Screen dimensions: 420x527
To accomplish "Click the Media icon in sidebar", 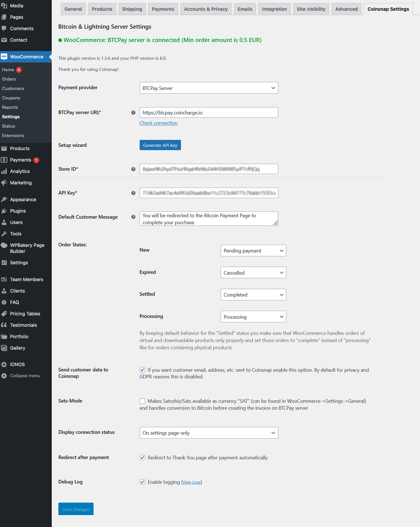I will (x=4, y=6).
